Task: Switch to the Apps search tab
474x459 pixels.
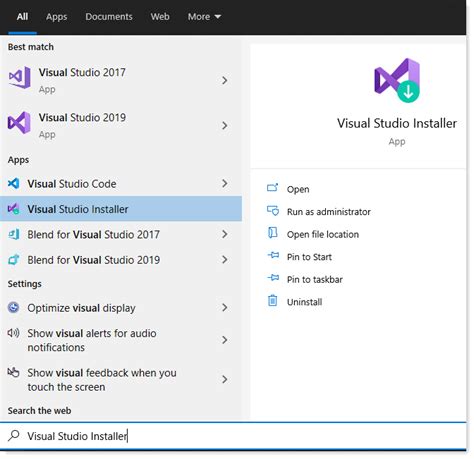Action: [x=56, y=17]
